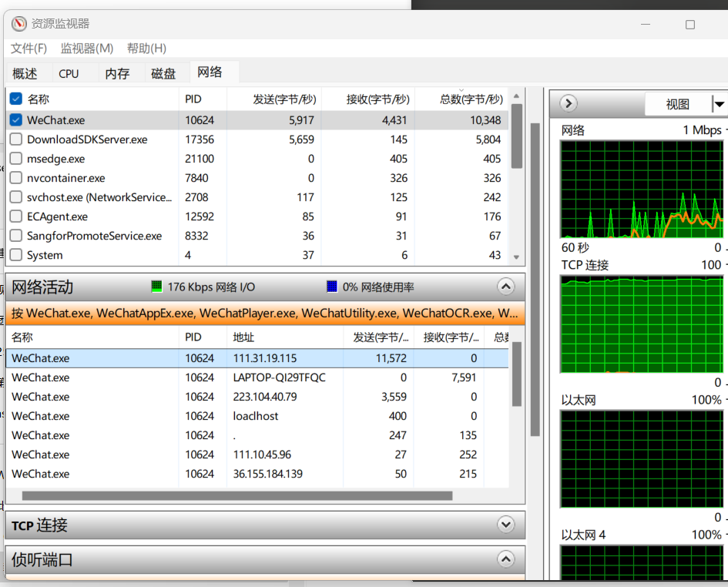Maximize the Resource Monitor window
728x587 pixels.
coord(690,24)
